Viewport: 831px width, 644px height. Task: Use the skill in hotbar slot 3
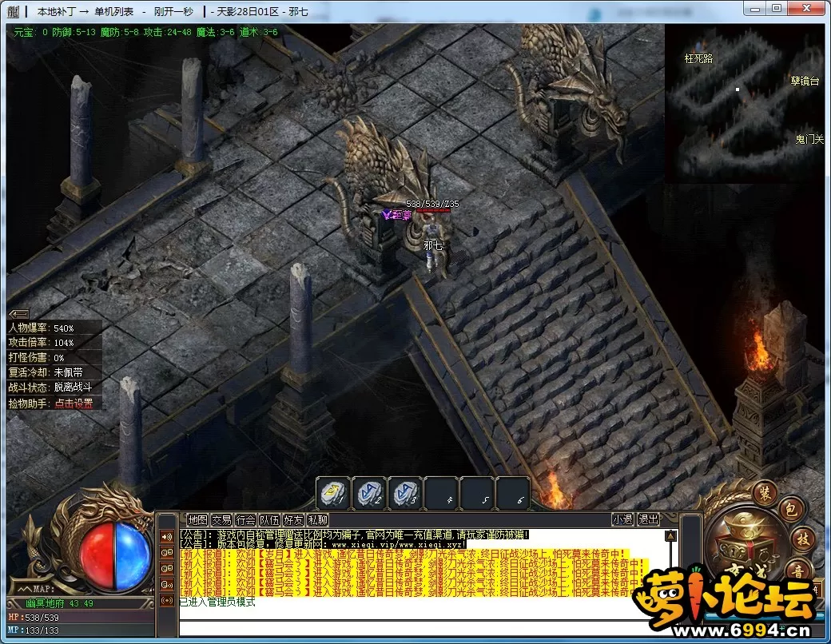(x=405, y=493)
